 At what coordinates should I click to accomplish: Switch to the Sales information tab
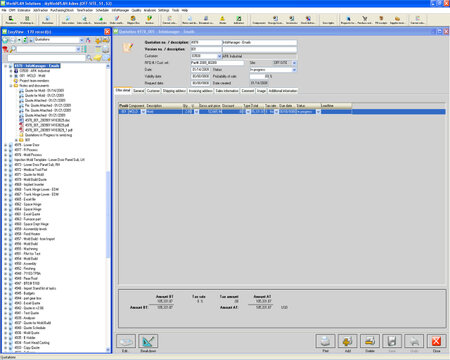(x=227, y=91)
